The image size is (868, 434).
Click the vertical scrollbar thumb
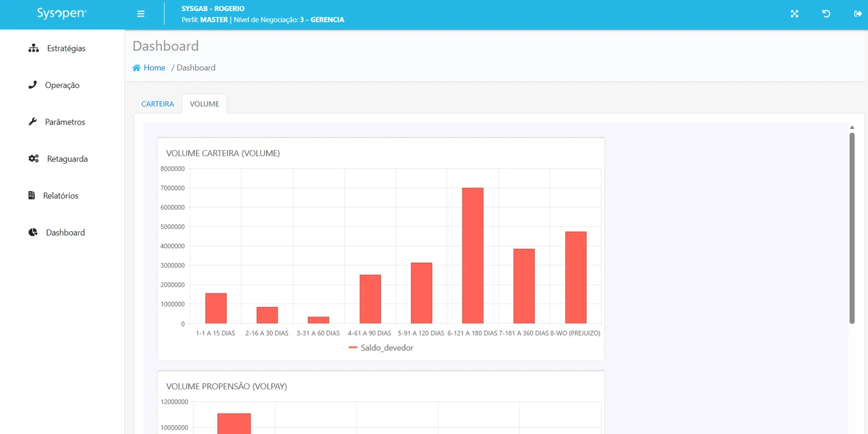(852, 228)
